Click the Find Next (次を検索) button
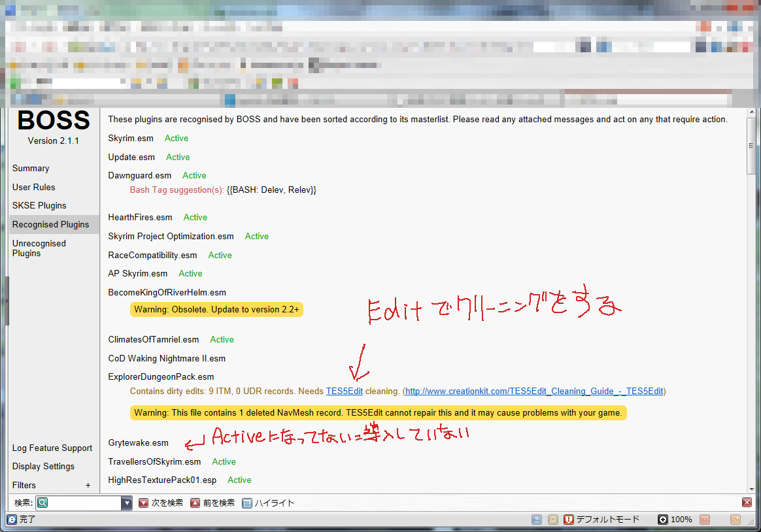Viewport: 761px width, 532px height. coord(161,503)
